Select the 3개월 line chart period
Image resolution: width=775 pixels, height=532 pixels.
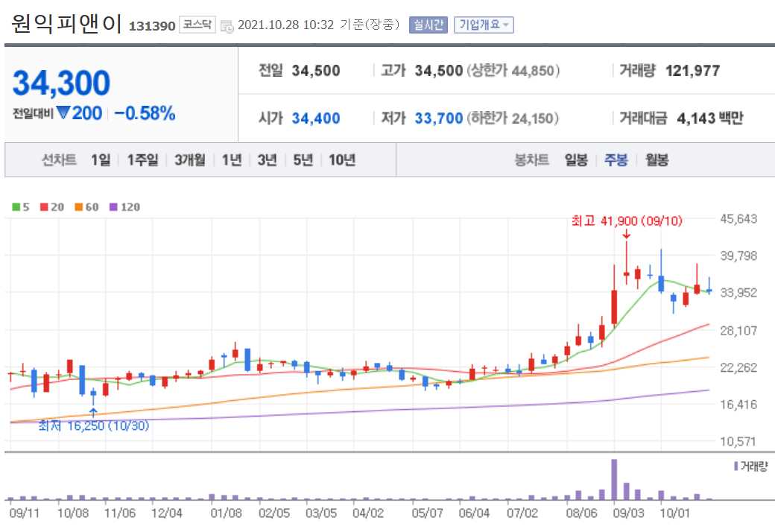(190, 159)
